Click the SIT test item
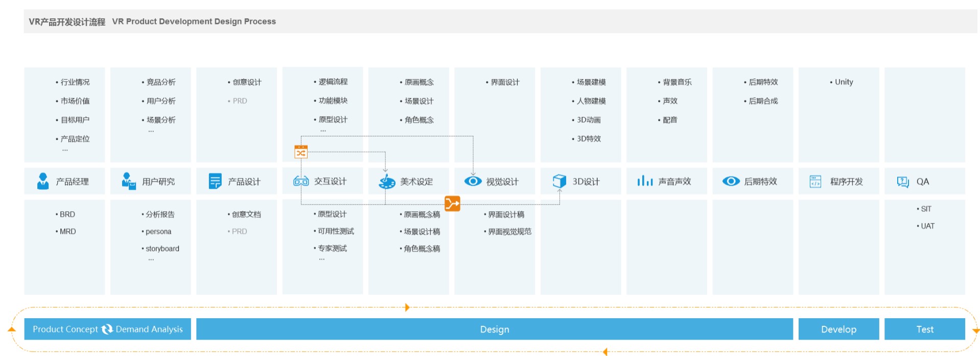This screenshot has height=356, width=980. [x=924, y=209]
